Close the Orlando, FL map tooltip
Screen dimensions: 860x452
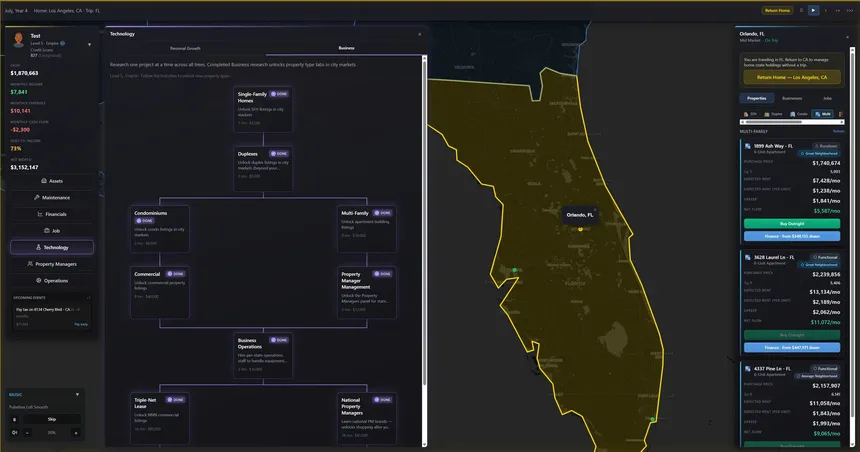[x=595, y=210]
